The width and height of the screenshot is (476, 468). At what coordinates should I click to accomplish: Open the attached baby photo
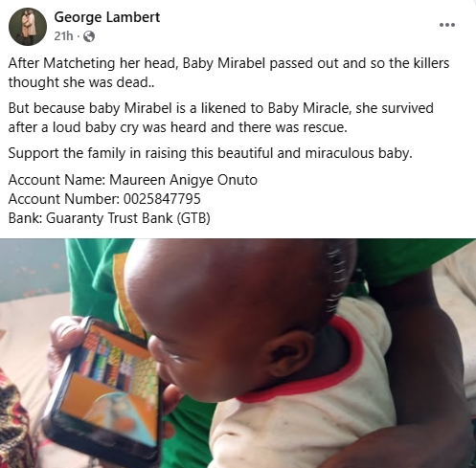coord(238,353)
